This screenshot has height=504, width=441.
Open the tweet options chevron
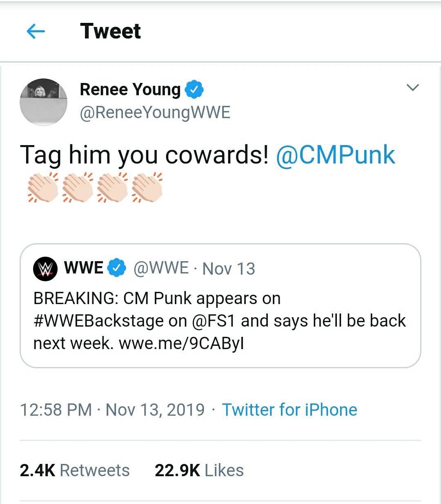point(413,86)
